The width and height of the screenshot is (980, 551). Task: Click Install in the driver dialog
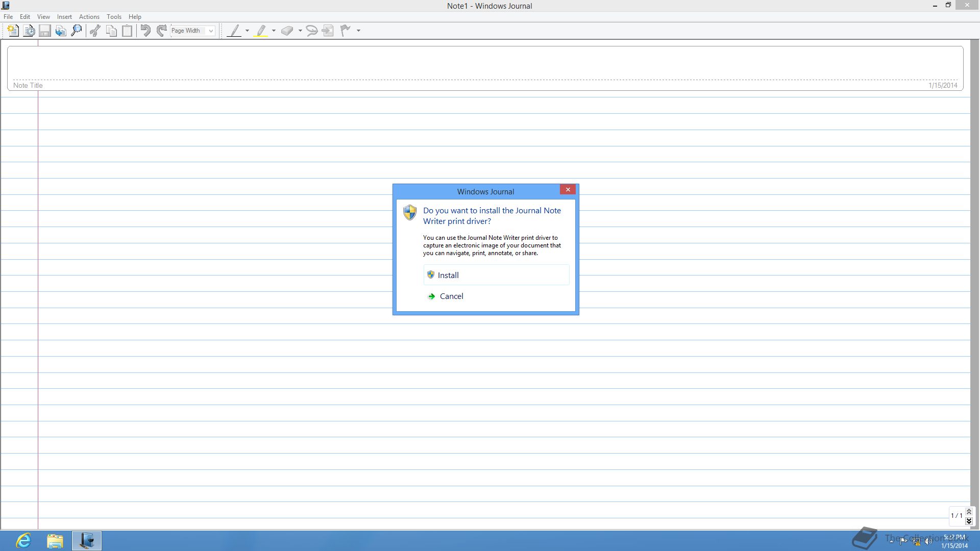click(496, 275)
